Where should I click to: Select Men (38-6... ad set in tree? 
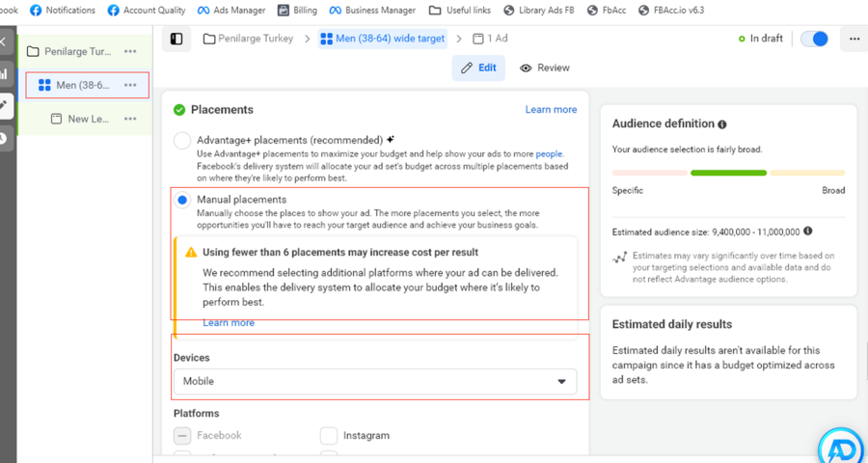pos(74,85)
